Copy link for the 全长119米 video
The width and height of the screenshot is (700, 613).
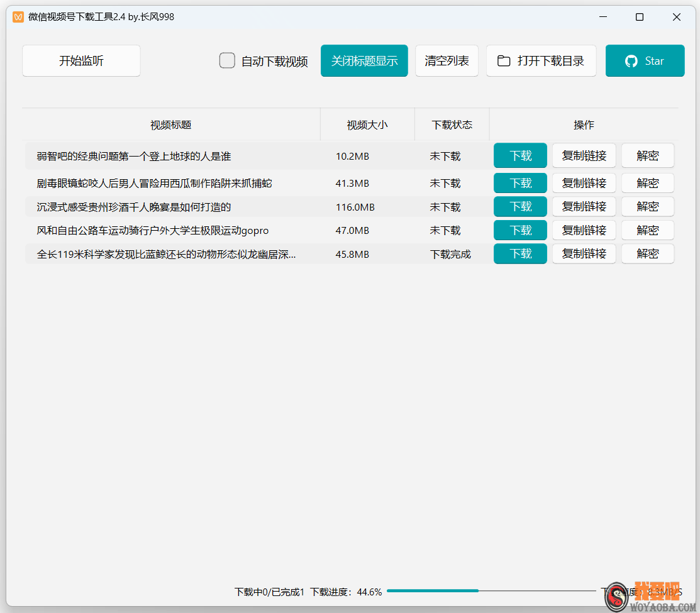tap(584, 253)
